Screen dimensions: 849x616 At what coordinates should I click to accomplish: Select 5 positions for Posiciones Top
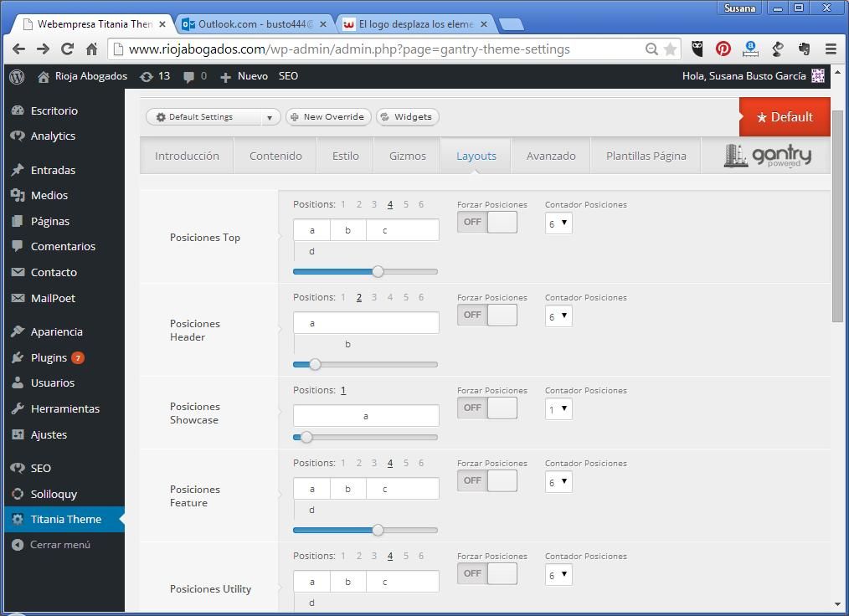click(x=405, y=204)
